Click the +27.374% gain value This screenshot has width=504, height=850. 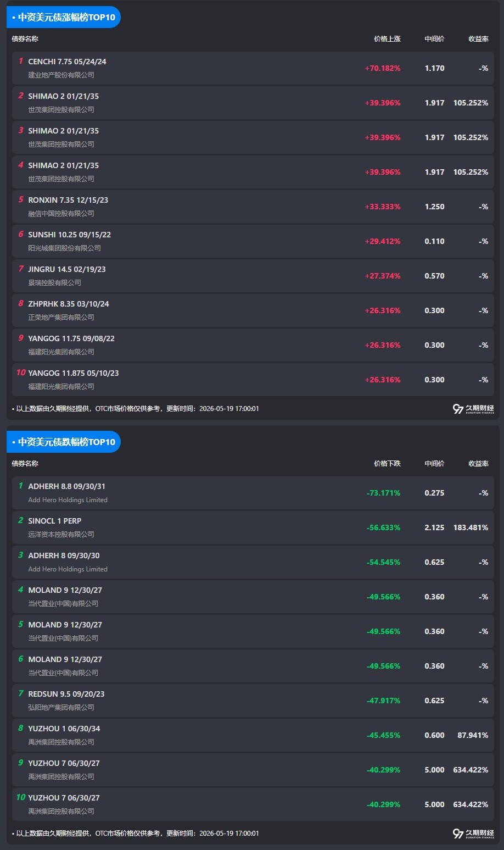point(383,276)
